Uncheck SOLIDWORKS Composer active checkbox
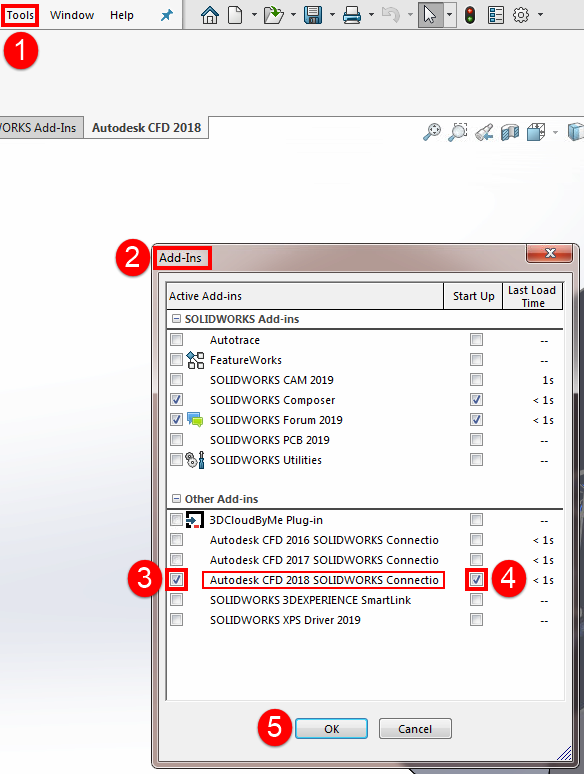 [176, 399]
